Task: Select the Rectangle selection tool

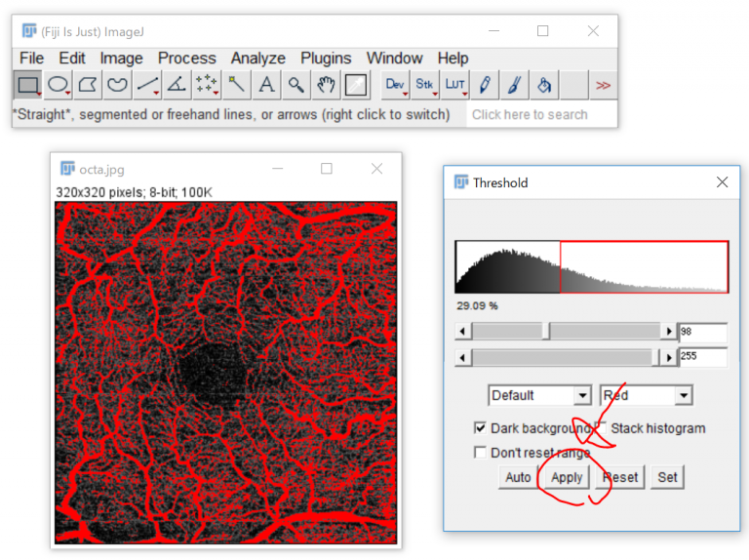Action: [x=27, y=85]
